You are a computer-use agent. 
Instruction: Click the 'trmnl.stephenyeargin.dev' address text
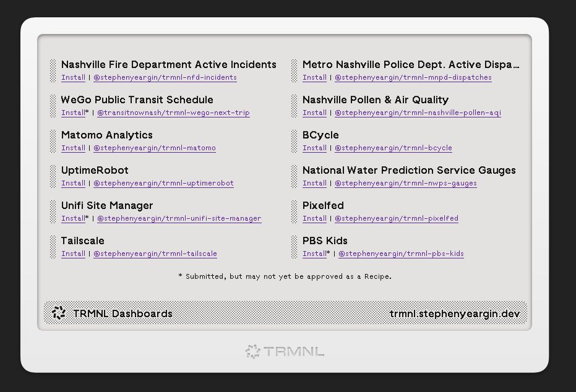(454, 313)
